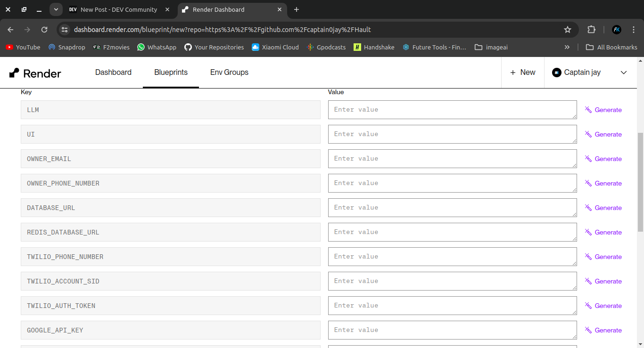644x348 pixels.
Task: Open the YouTube bookmark
Action: (23, 47)
